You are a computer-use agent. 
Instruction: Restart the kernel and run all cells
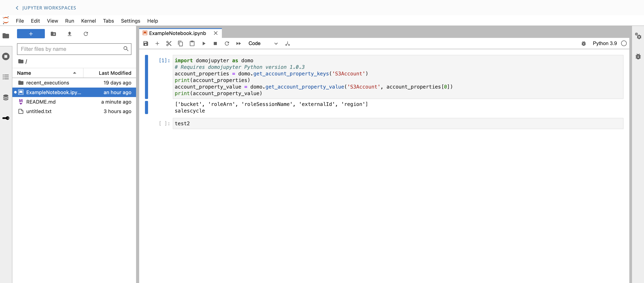tap(239, 43)
